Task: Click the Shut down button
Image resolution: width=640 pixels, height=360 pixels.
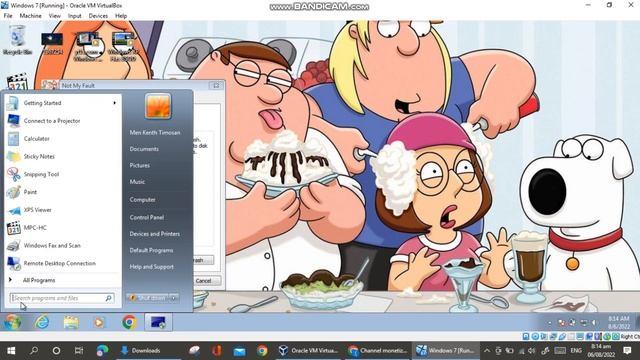Action: coord(147,298)
